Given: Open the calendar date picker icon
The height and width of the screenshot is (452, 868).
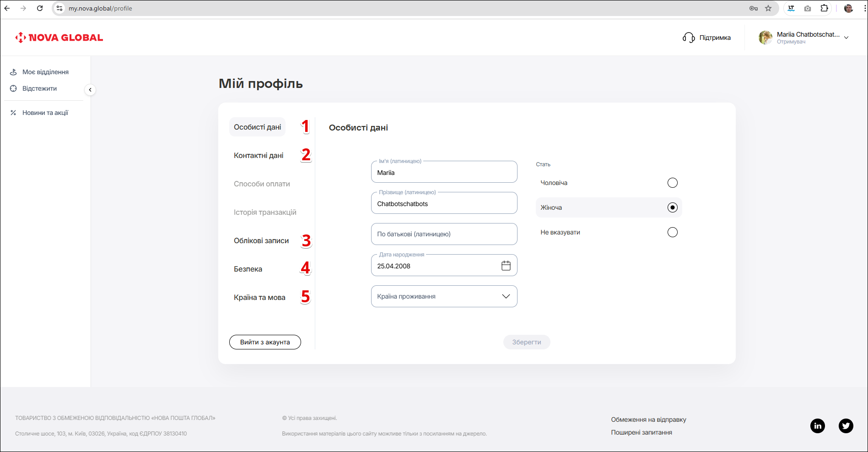Looking at the screenshot, I should pyautogui.click(x=506, y=266).
